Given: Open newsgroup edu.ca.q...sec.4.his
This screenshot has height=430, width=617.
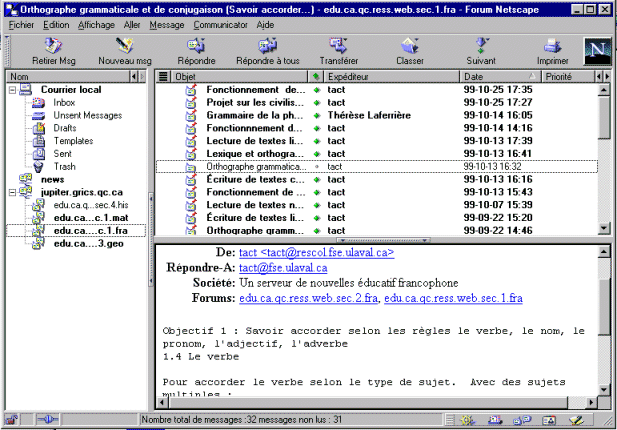Looking at the screenshot, I should click(91, 205).
